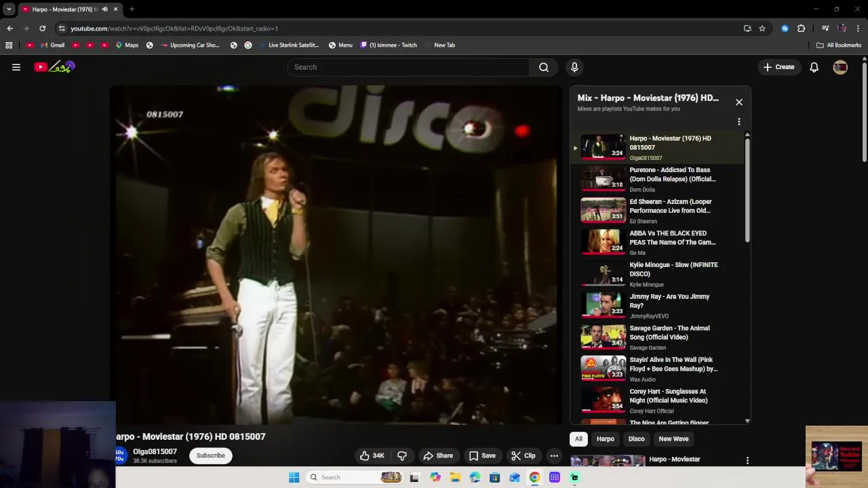The width and height of the screenshot is (868, 488).
Task: Open the YouTube account avatar menu
Action: [840, 67]
